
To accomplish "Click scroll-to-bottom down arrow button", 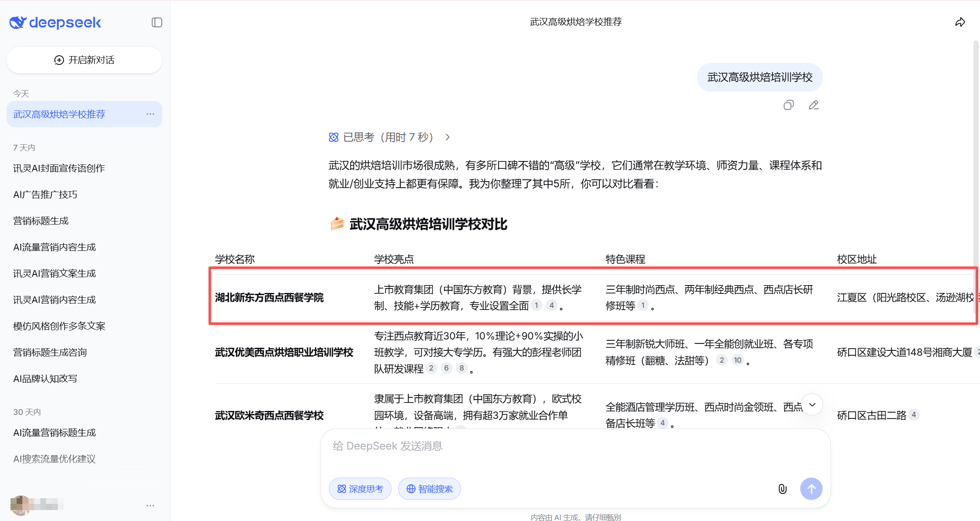I will pos(812,404).
